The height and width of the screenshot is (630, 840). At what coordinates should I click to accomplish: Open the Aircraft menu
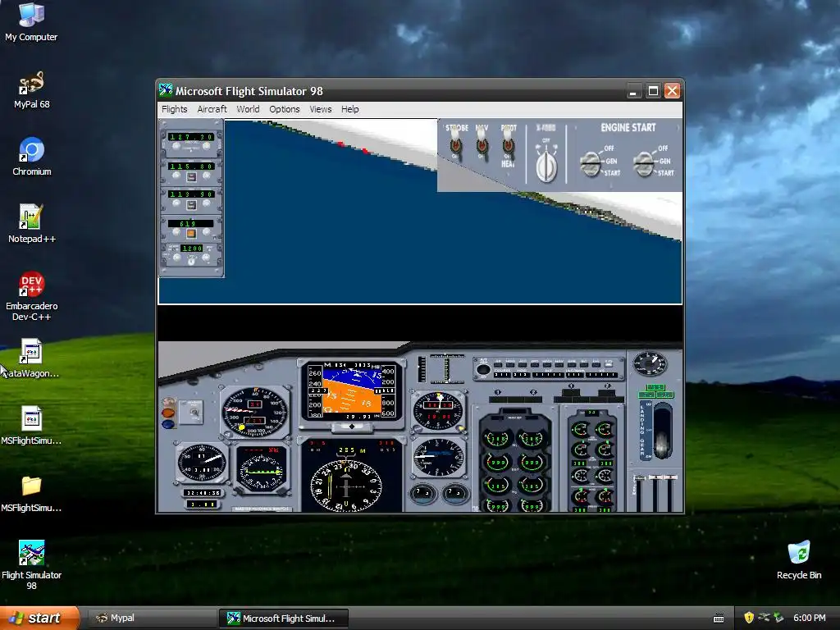[212, 109]
